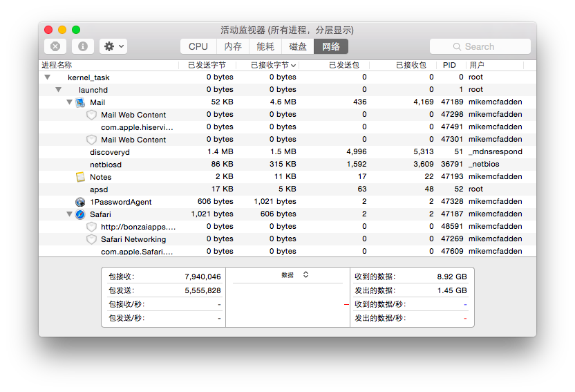
Task: Open the 数据 graph type popup
Action: tap(295, 275)
